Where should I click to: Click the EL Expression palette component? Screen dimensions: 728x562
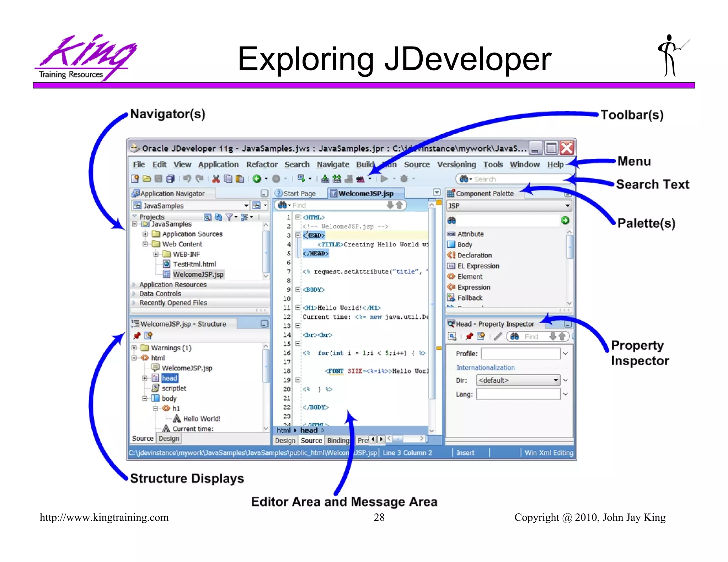click(x=478, y=266)
